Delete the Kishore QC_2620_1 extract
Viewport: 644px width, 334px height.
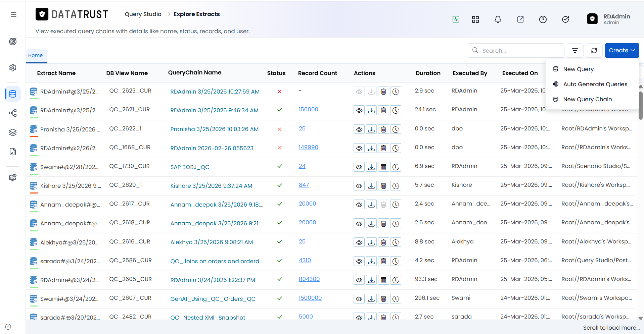point(383,186)
